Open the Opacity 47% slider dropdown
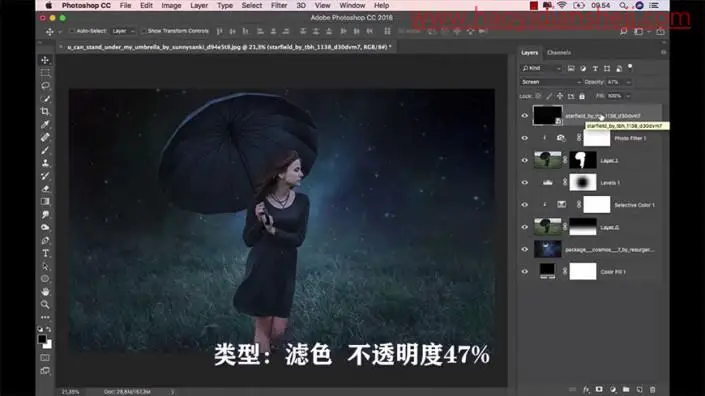Viewport: 705px width, 396px height. (628, 82)
